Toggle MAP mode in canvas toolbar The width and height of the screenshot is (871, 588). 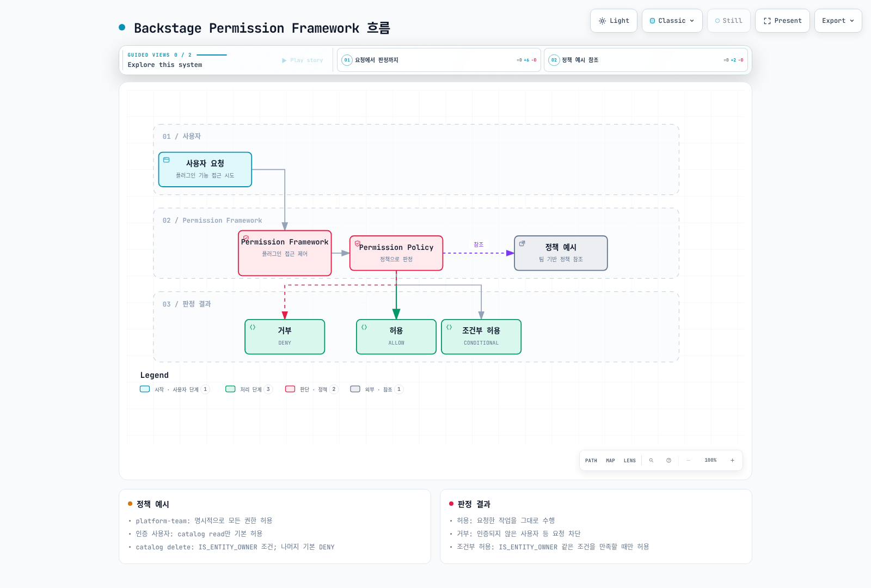(611, 461)
